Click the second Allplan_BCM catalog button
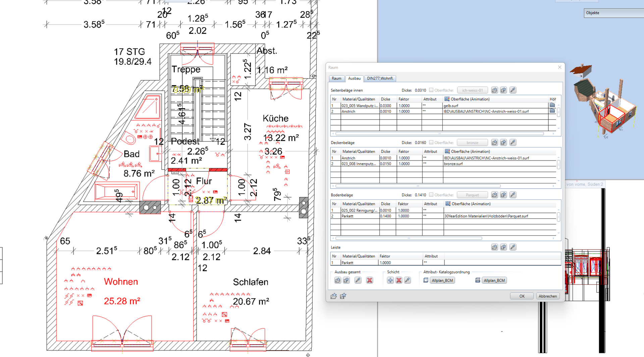This screenshot has width=644, height=357. [x=494, y=280]
